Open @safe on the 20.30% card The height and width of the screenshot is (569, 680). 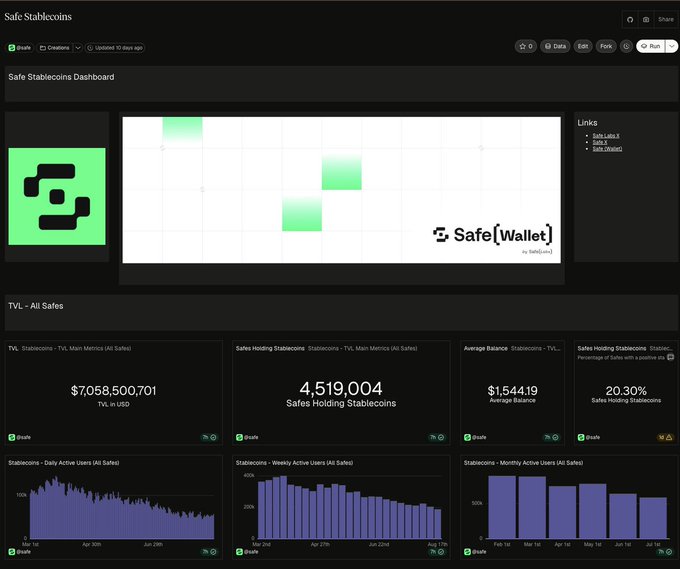click(x=589, y=437)
